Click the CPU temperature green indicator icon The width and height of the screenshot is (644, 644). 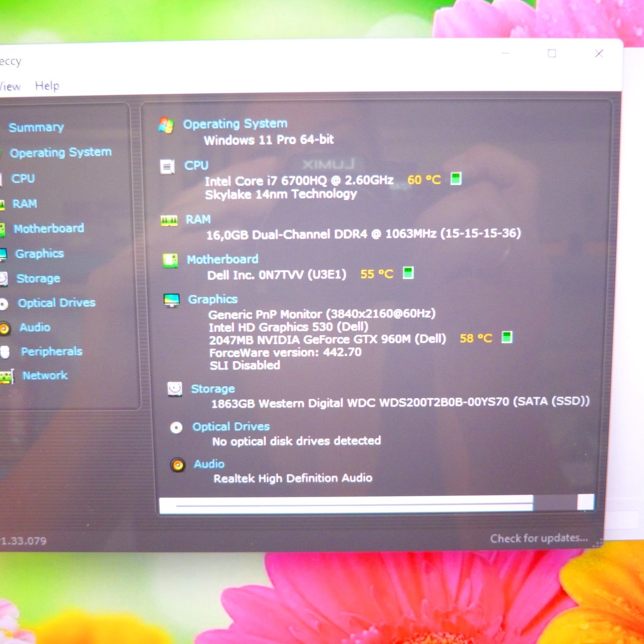coord(456,178)
